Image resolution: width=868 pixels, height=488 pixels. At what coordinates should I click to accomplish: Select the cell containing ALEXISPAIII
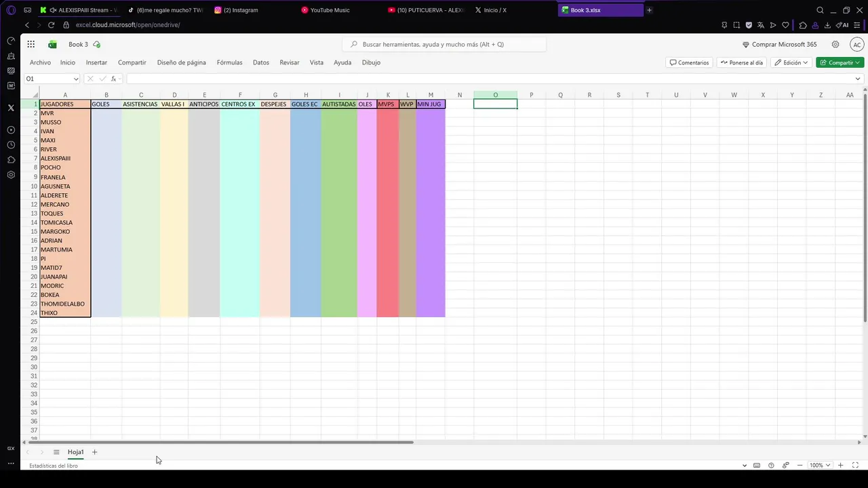(x=65, y=159)
